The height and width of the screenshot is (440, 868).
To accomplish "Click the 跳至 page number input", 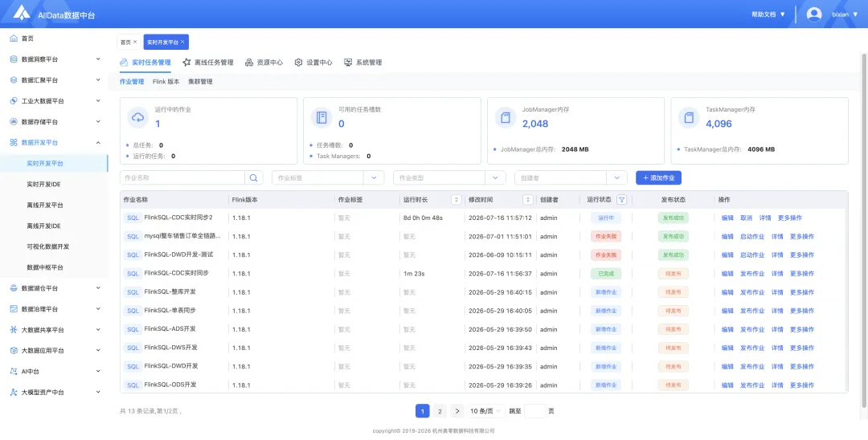I will tap(534, 411).
